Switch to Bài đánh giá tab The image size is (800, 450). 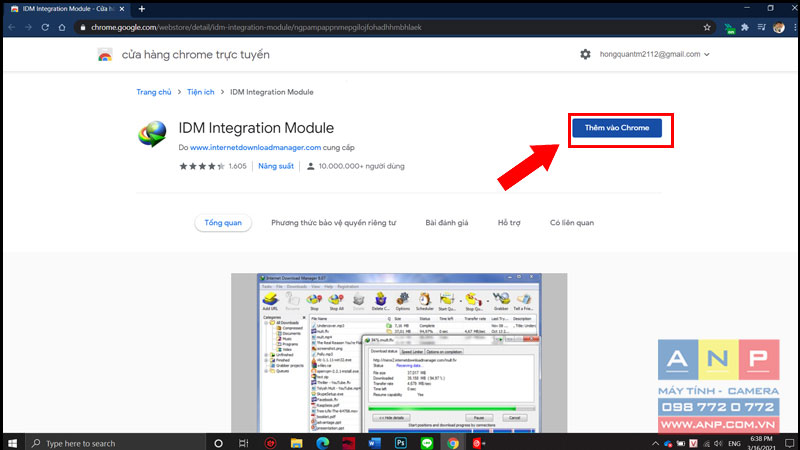coord(447,223)
